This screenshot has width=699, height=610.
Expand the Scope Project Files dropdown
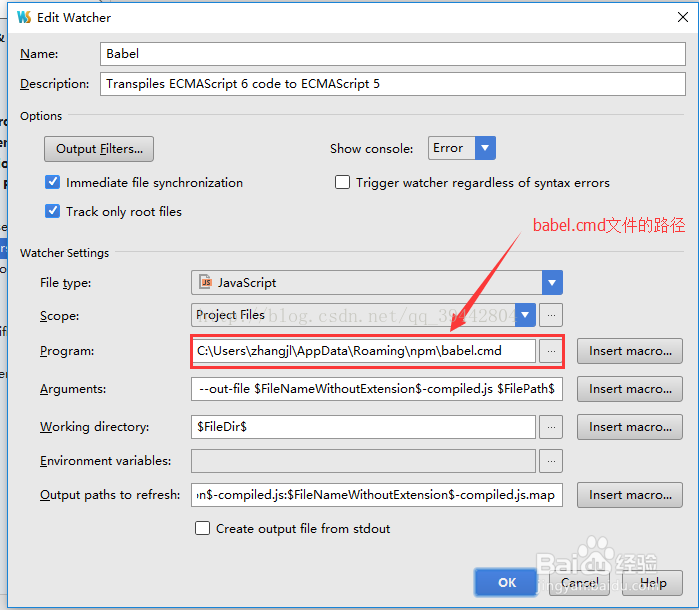525,315
